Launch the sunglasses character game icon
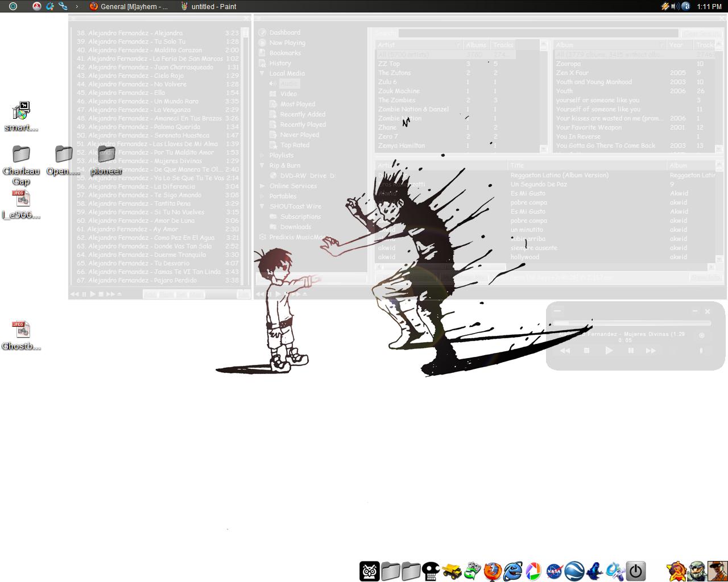Viewport: 728px width, 582px height. pyautogui.click(x=717, y=571)
